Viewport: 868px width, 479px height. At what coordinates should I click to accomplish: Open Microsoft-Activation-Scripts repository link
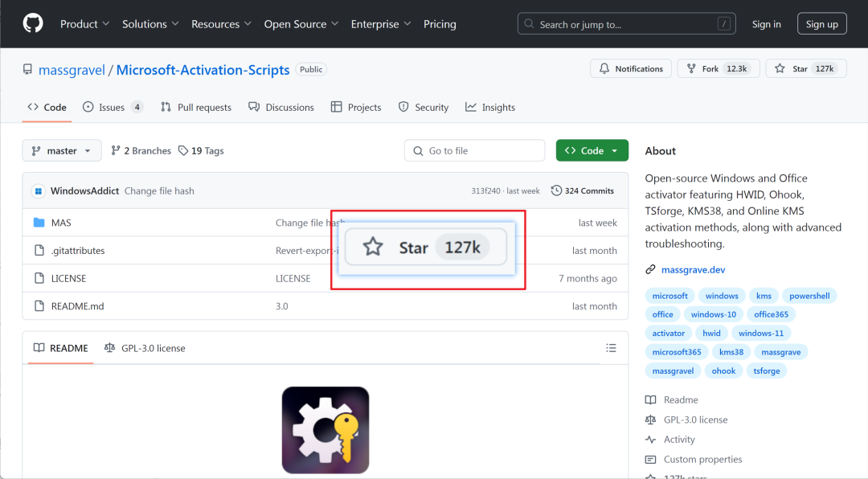click(203, 70)
